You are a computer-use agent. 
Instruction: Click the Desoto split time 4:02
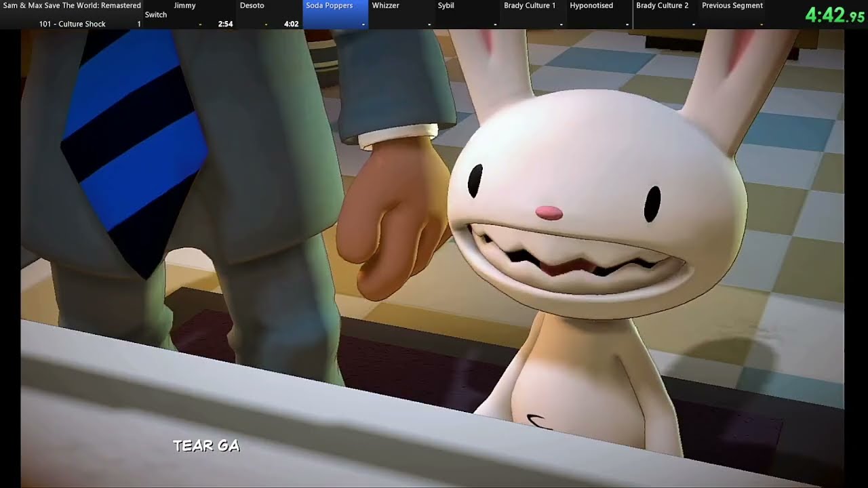click(x=291, y=24)
